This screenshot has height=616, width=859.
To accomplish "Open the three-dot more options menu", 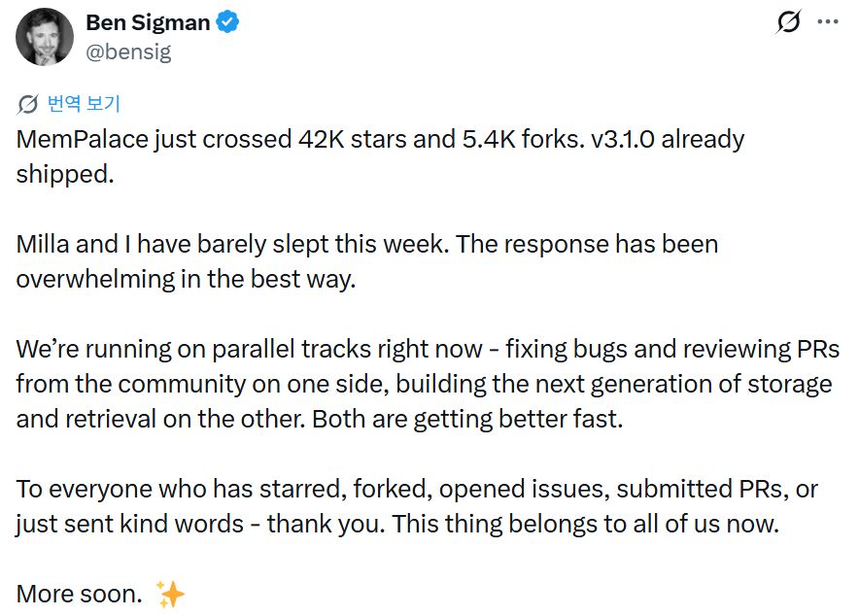I will point(827,22).
